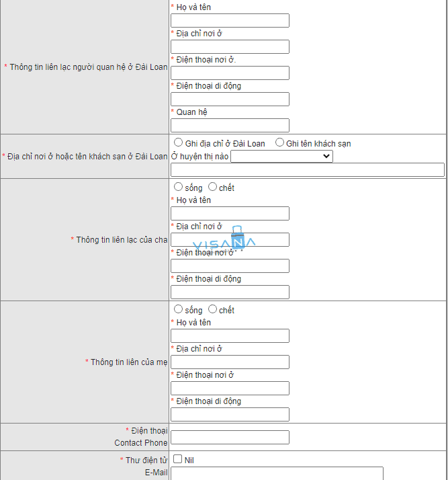Screen dimensions: 448x480
Task: Mark father as 'sống' radio button
Action: pos(178,186)
